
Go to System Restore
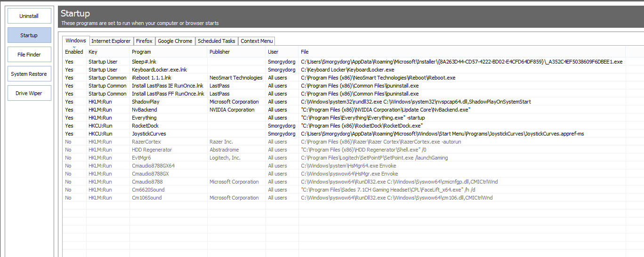click(x=29, y=74)
